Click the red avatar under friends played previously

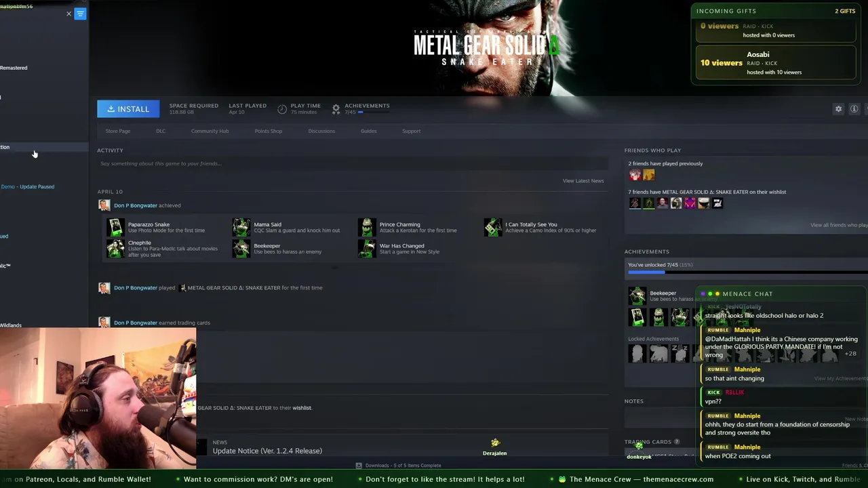tap(635, 175)
